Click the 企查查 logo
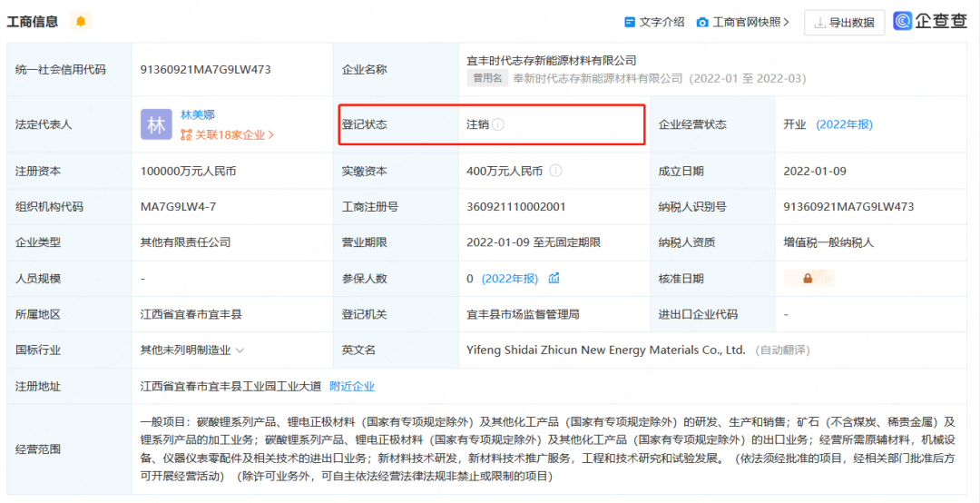The image size is (980, 503). (x=930, y=21)
